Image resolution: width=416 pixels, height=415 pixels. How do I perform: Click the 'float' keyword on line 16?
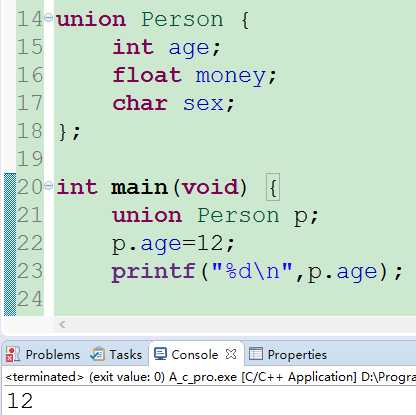click(147, 75)
